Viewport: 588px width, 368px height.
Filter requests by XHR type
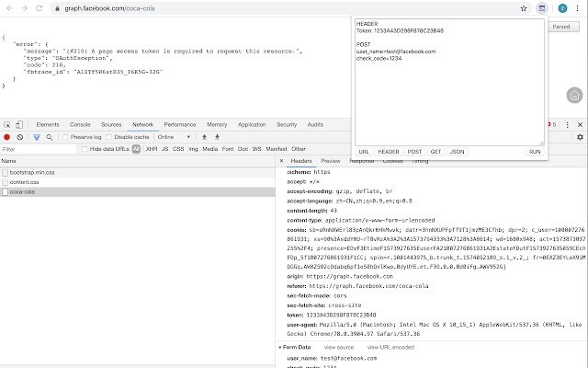point(152,149)
